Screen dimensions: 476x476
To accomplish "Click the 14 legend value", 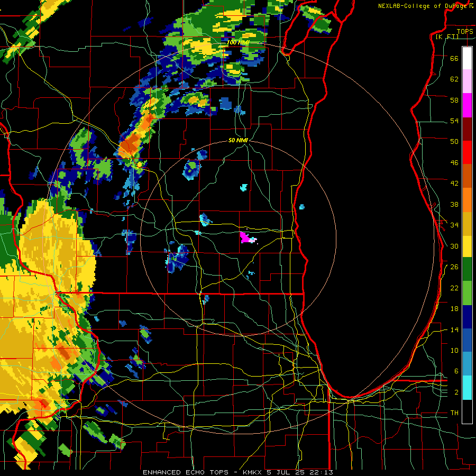I will [454, 329].
